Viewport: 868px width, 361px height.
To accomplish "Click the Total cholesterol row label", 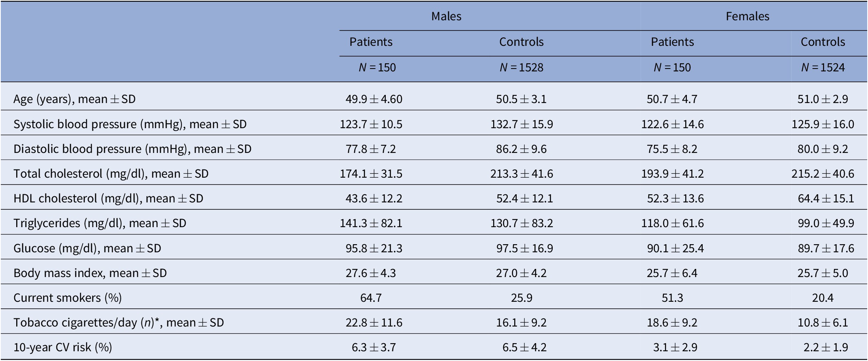I will click(111, 174).
